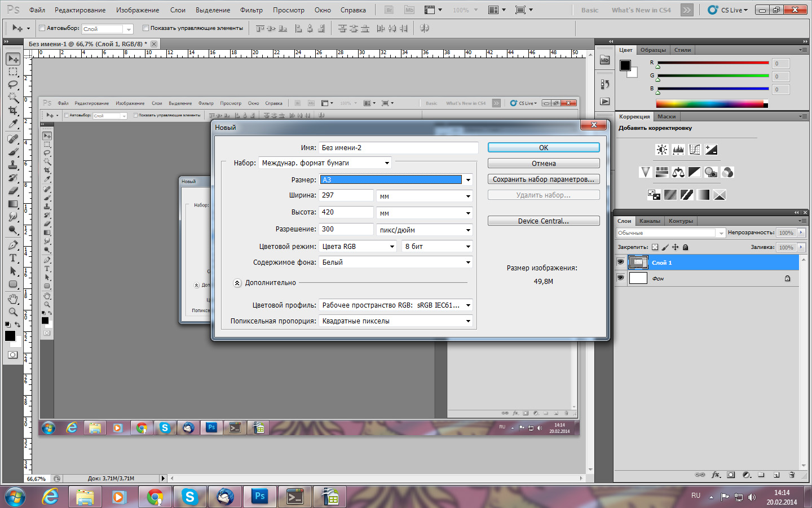Click the Имя document name field
Image resolution: width=812 pixels, height=508 pixels.
[x=399, y=148]
